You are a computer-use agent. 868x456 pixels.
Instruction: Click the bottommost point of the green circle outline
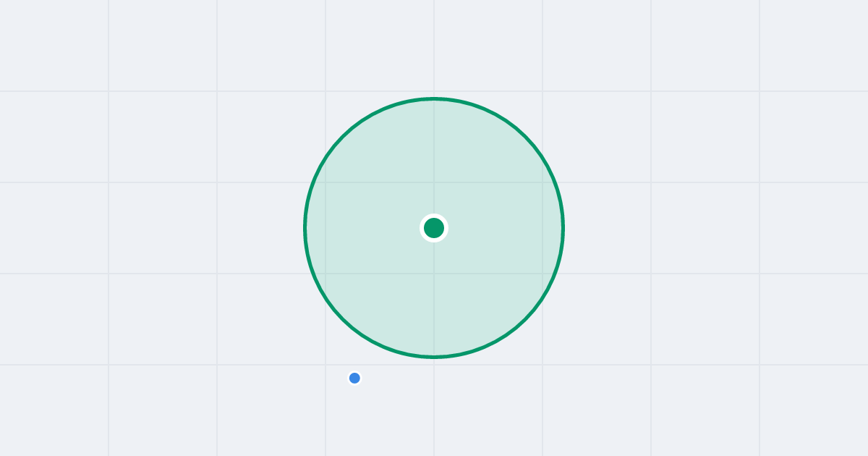tap(434, 357)
